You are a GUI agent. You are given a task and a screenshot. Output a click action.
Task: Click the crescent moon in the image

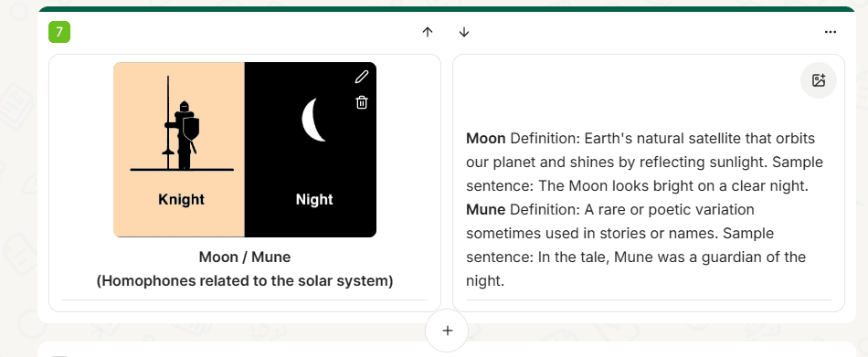click(313, 120)
